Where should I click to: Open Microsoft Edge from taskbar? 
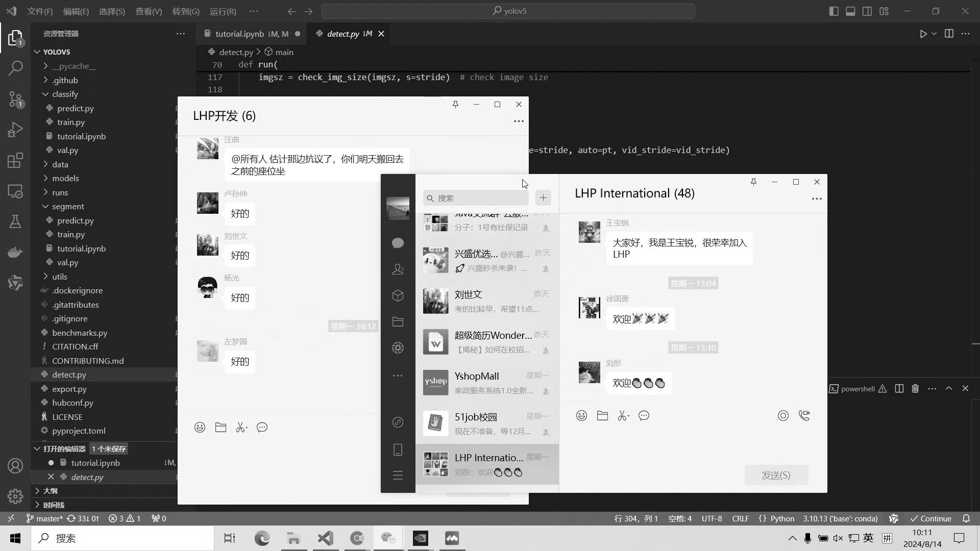pos(262,538)
